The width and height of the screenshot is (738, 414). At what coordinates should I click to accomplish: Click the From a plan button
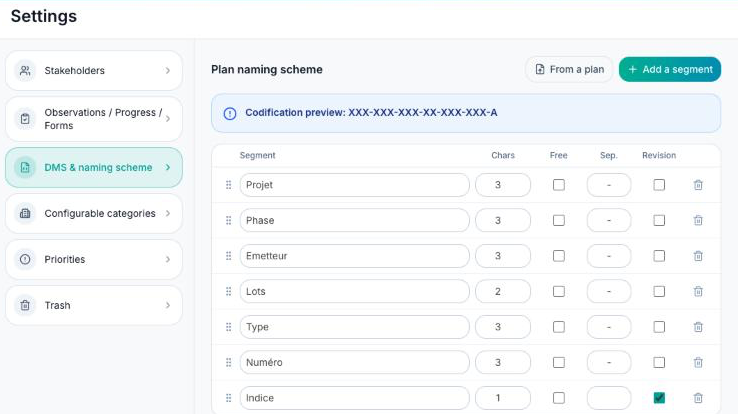click(x=569, y=70)
